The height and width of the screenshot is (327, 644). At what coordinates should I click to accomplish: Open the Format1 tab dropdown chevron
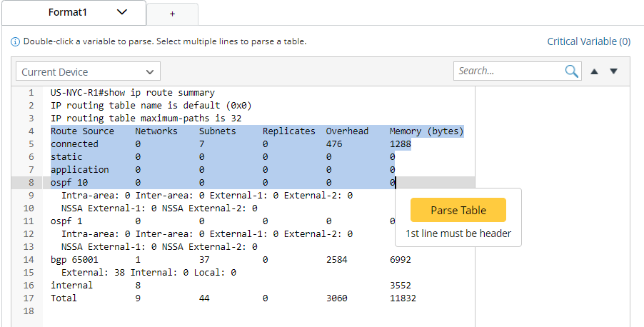point(121,12)
